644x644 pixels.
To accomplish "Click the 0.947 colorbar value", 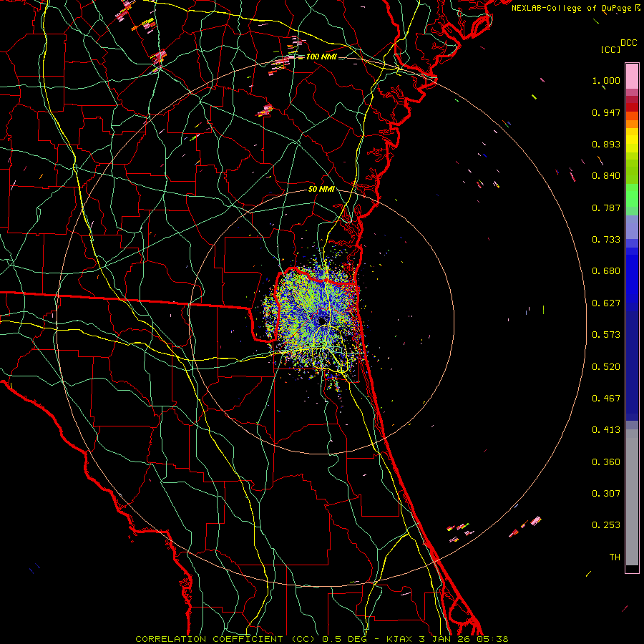I will [x=606, y=112].
